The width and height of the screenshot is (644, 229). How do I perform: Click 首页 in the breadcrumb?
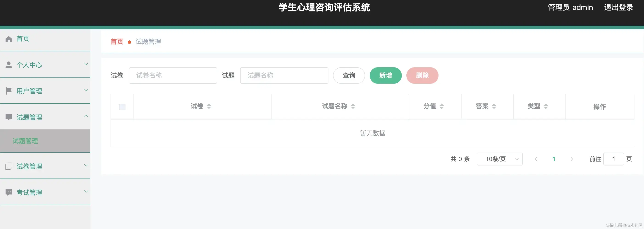(117, 42)
